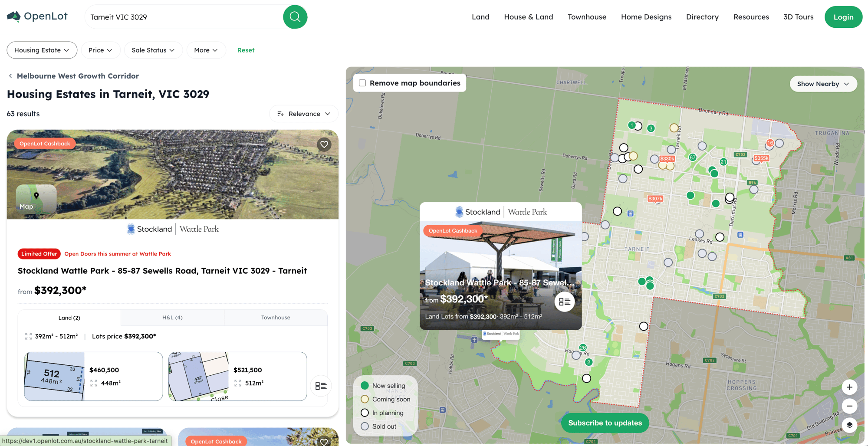Screen dimensions: 868x446
Task: Switch to the Land (2) tab
Action: 69,318
